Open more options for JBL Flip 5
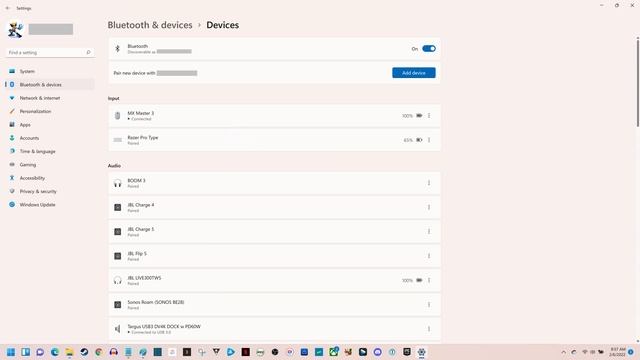The height and width of the screenshot is (360, 640). 429,256
